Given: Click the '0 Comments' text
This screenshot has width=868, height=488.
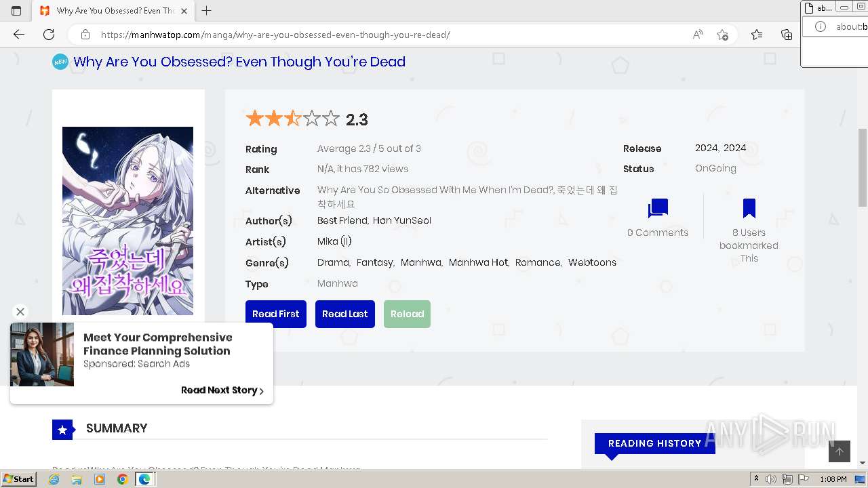Looking at the screenshot, I should (658, 232).
